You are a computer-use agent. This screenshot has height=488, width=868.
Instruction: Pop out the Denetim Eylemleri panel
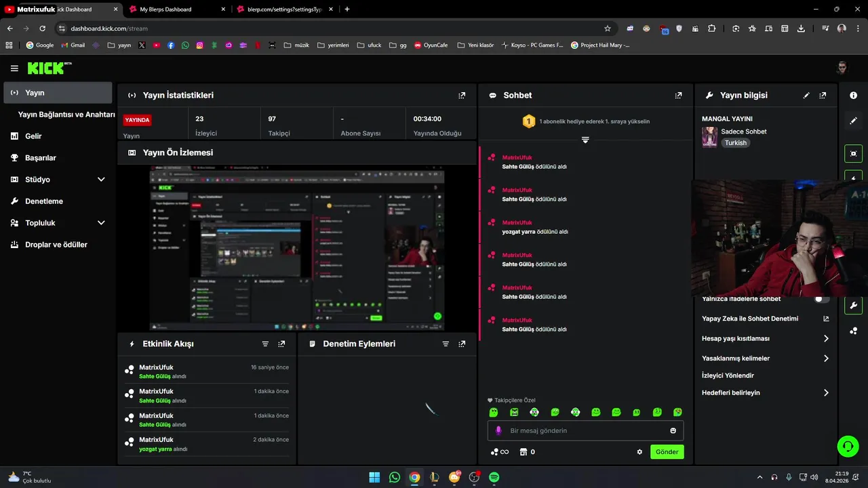click(462, 344)
